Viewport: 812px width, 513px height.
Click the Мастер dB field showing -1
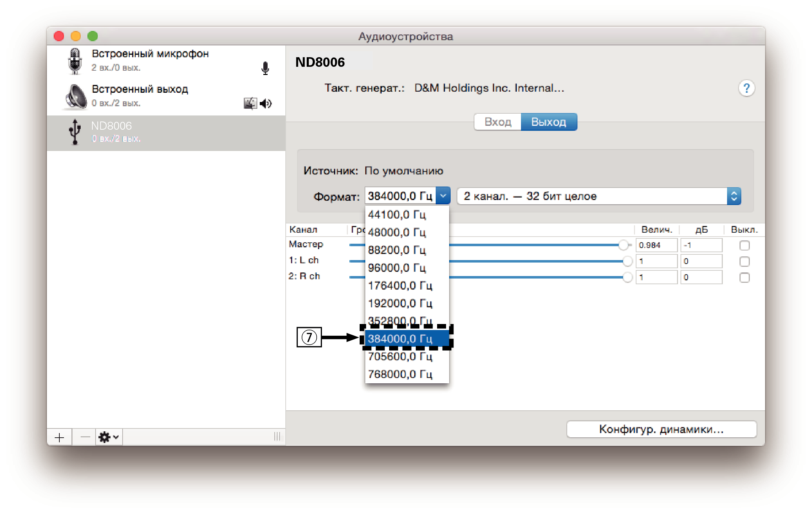(701, 245)
